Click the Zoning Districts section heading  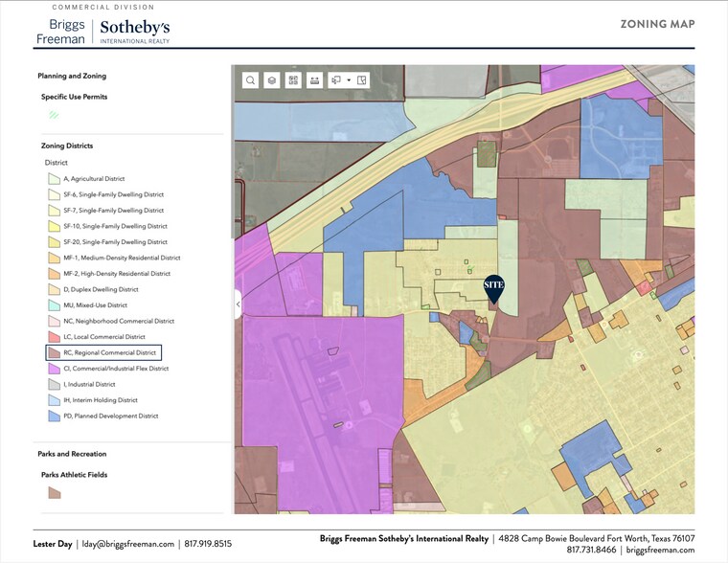point(66,146)
